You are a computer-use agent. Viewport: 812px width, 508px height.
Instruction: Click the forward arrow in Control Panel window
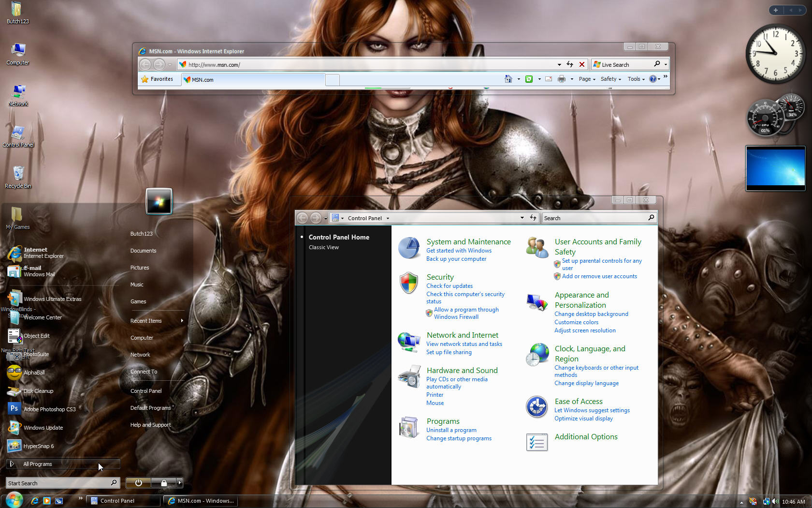[316, 218]
